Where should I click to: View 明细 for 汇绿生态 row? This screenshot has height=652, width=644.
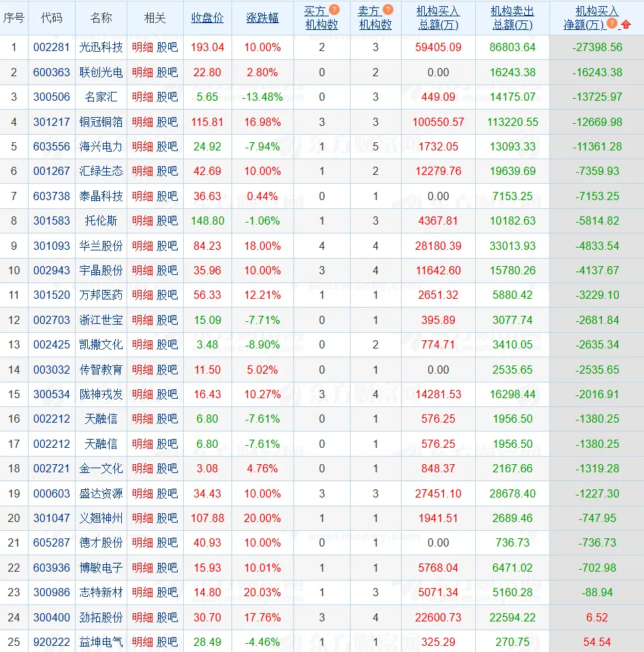point(142,171)
